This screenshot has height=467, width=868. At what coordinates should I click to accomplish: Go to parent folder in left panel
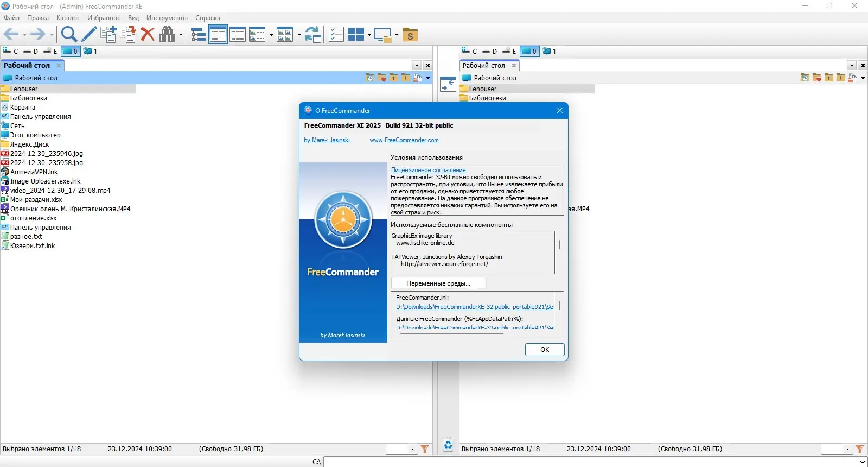pyautogui.click(x=394, y=78)
